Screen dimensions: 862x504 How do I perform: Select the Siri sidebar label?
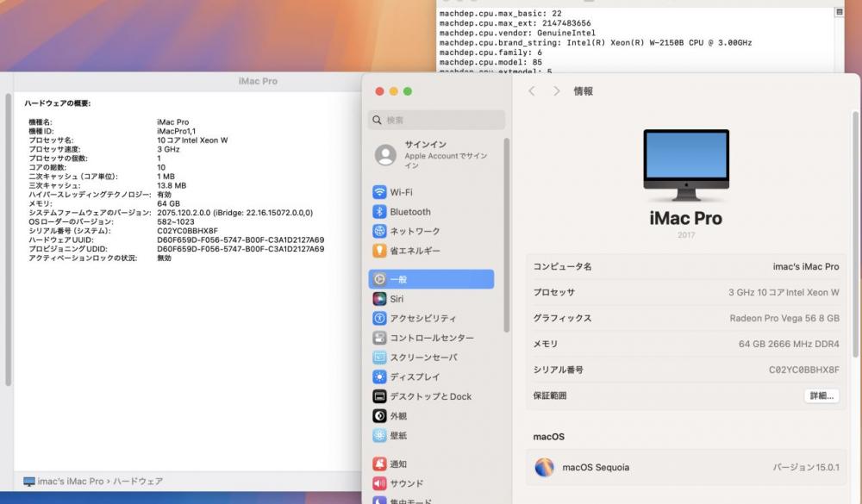pyautogui.click(x=397, y=299)
